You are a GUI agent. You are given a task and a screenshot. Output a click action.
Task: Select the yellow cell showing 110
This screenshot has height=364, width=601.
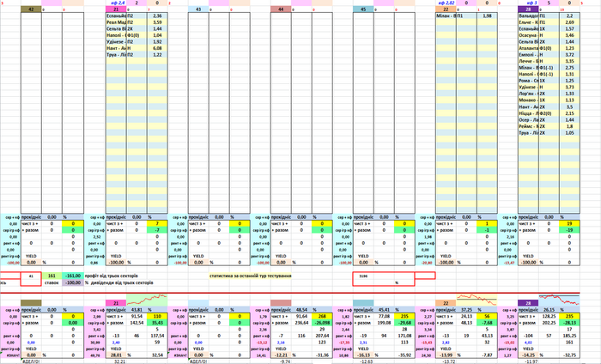click(x=157, y=317)
